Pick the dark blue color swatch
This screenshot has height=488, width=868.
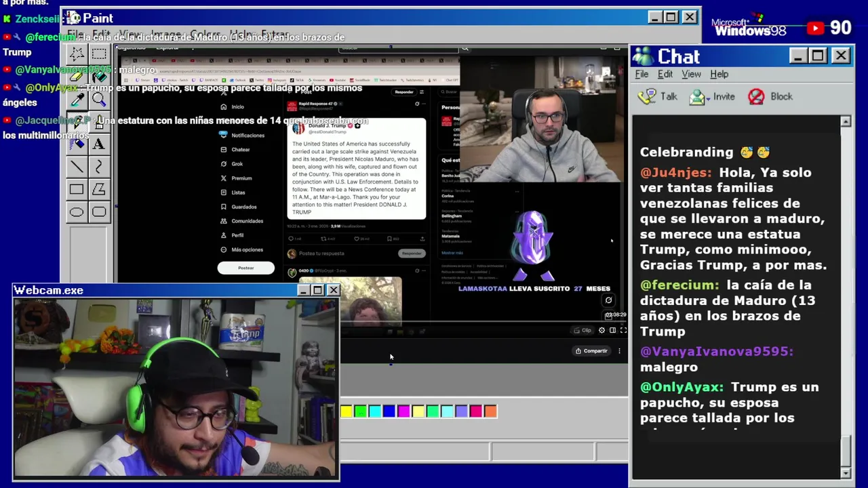click(389, 411)
